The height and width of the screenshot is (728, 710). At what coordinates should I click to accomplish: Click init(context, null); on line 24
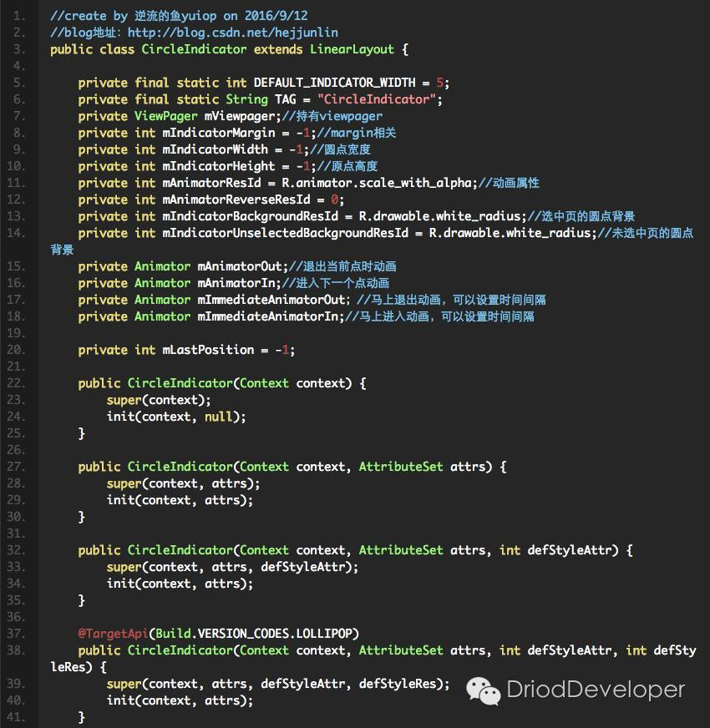click(x=176, y=417)
